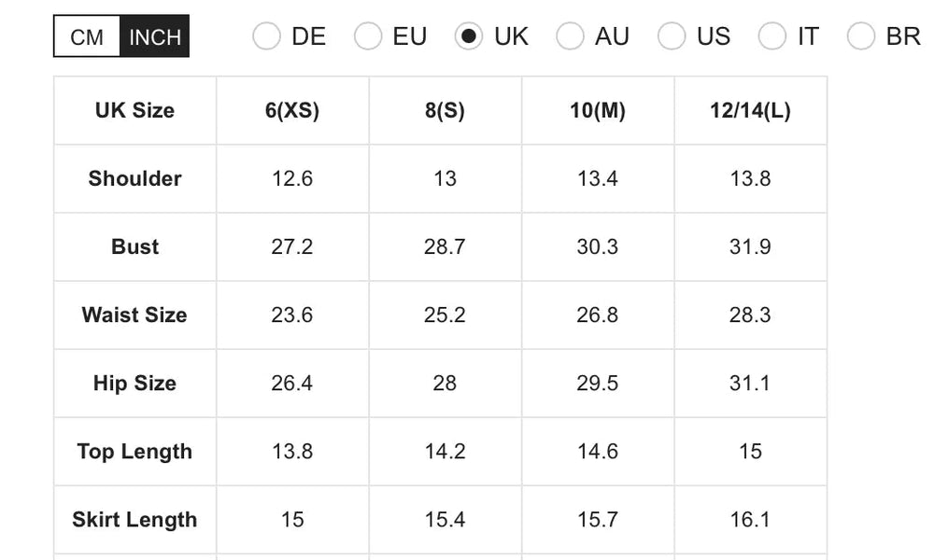Viewport: 934px width, 560px height.
Task: Select the 12/14(L) column header
Action: [x=750, y=110]
